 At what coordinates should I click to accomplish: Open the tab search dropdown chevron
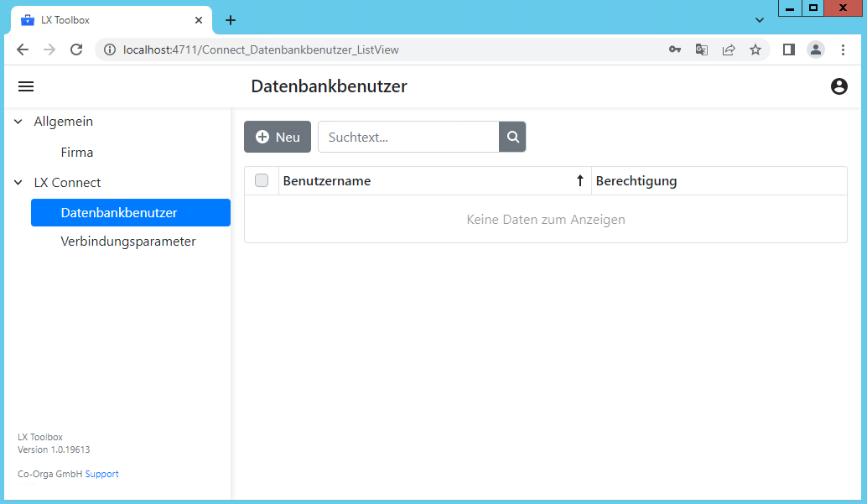click(x=760, y=19)
